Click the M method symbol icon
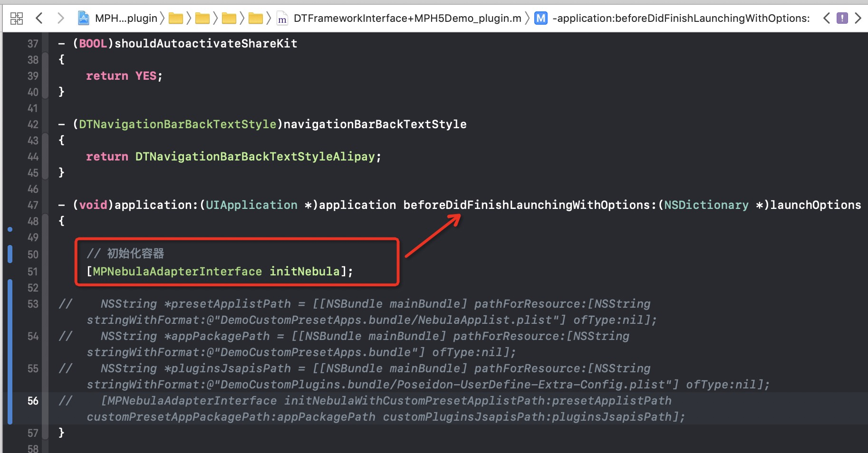Image resolution: width=868 pixels, height=453 pixels. 540,19
